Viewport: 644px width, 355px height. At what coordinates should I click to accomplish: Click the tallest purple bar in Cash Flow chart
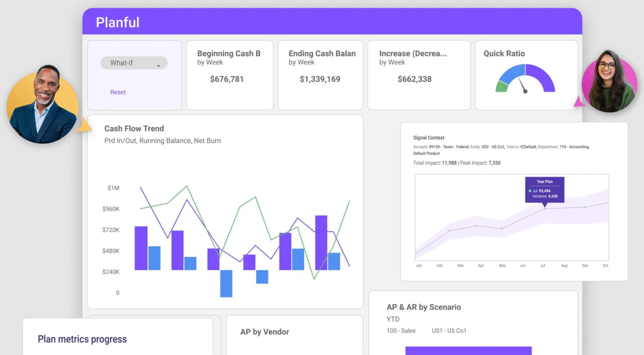(x=321, y=243)
